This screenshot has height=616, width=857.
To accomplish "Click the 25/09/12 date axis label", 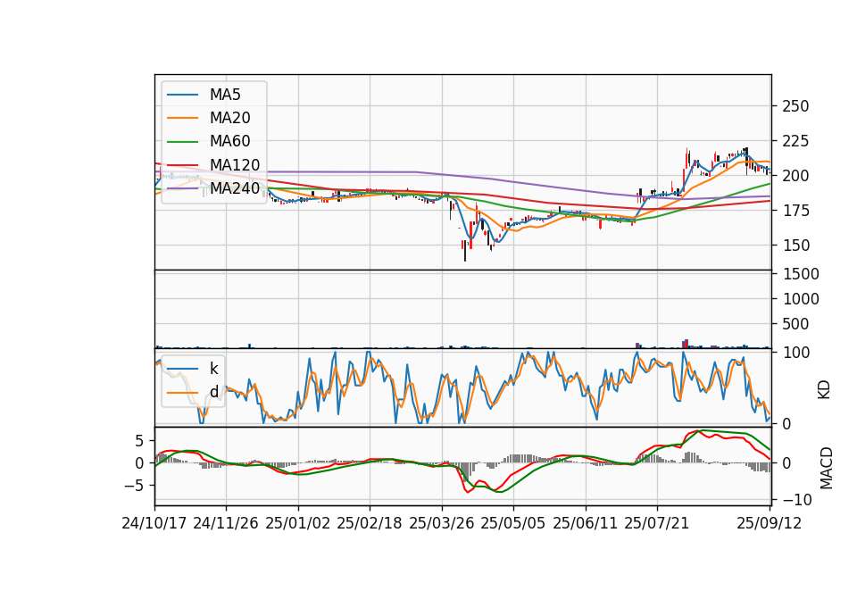I will [769, 524].
